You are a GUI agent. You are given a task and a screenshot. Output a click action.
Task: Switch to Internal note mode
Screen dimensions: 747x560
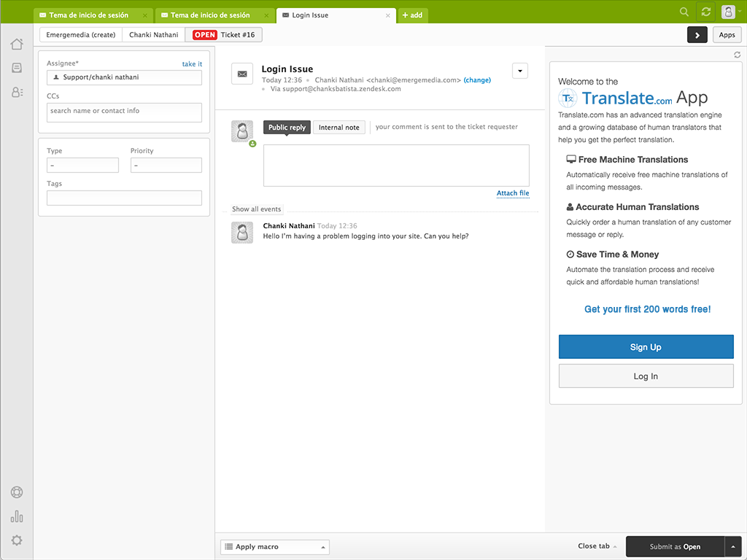[339, 128]
